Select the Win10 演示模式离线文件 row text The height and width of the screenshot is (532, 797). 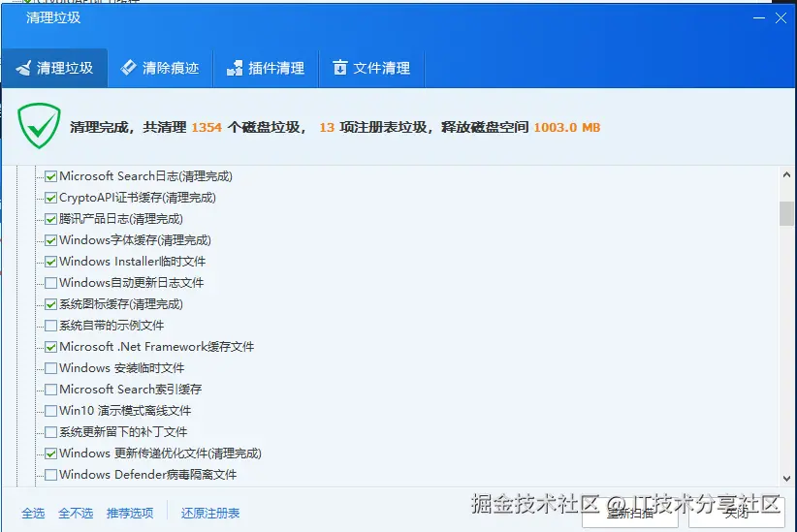tap(125, 411)
